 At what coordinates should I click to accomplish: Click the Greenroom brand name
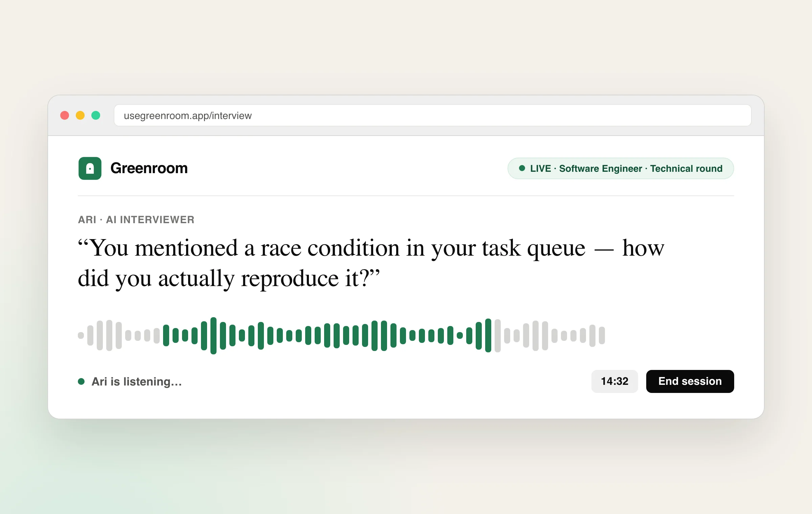click(149, 168)
